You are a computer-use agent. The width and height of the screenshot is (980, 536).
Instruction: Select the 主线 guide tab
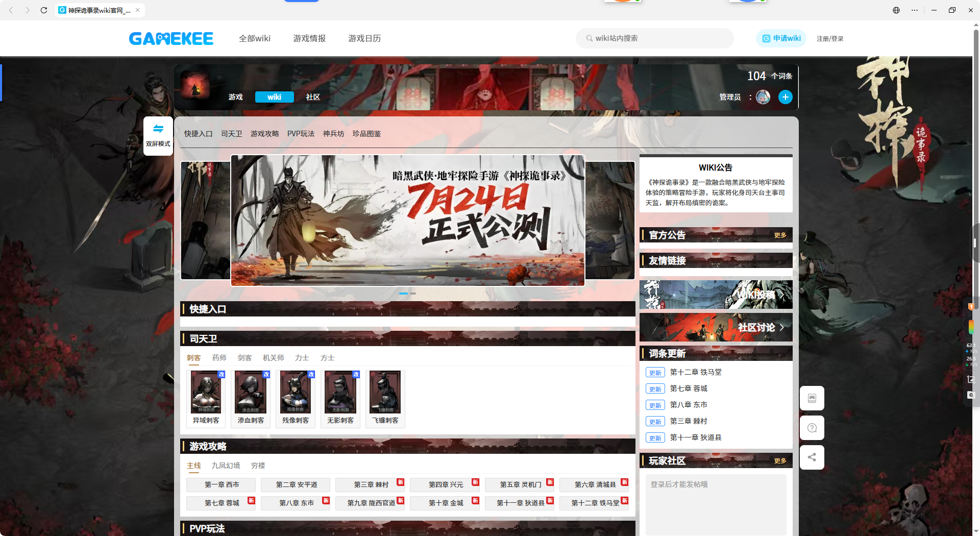coord(194,466)
